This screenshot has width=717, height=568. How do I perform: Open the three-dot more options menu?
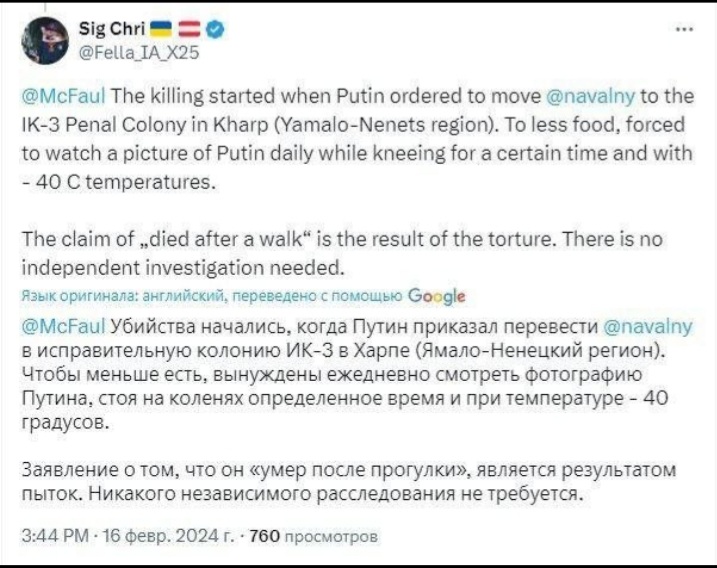(x=685, y=29)
